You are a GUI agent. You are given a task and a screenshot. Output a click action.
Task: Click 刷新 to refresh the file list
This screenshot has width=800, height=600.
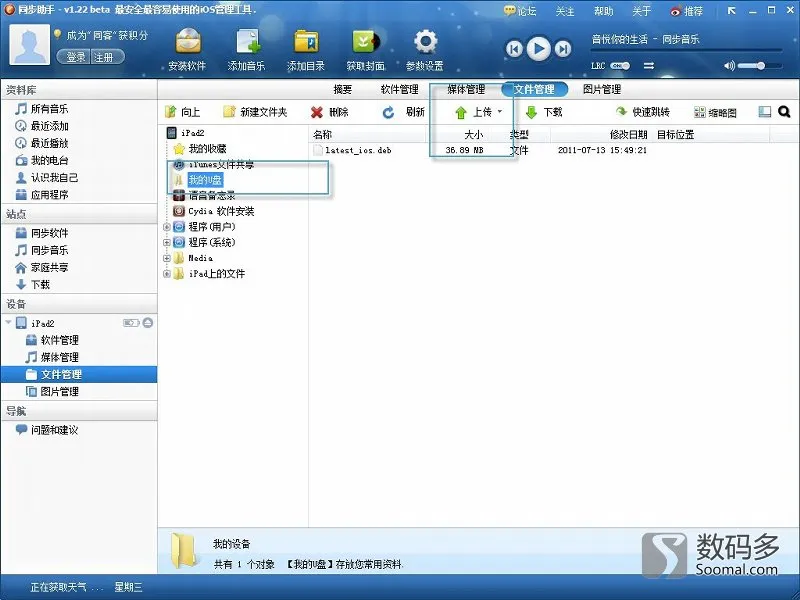404,112
